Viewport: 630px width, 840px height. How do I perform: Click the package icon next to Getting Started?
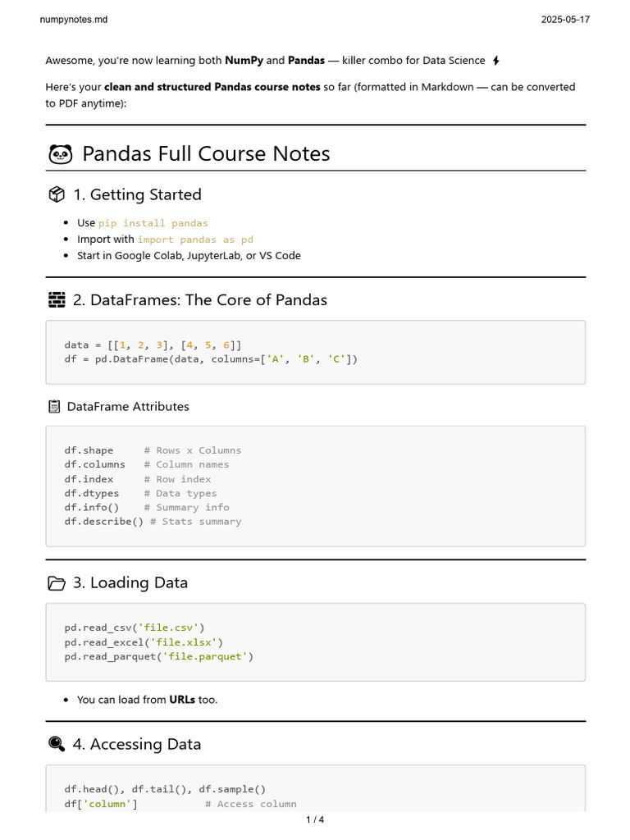tap(57, 194)
